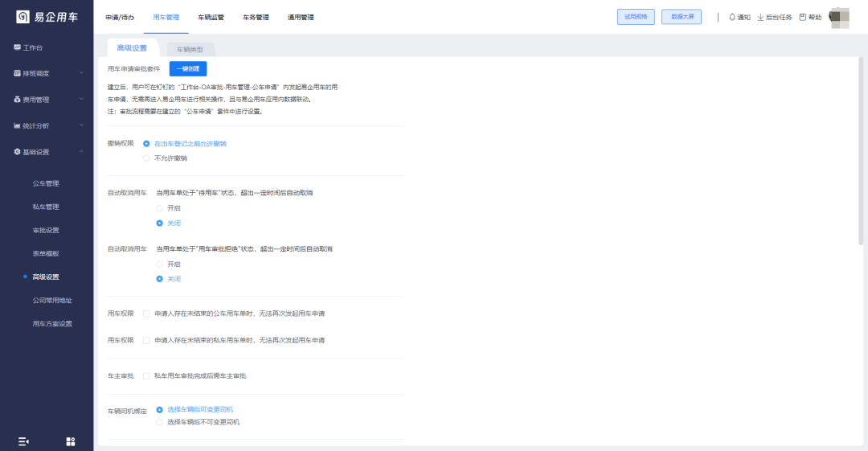Check 未结束的公车用车单 restriction checkbox

tap(146, 314)
